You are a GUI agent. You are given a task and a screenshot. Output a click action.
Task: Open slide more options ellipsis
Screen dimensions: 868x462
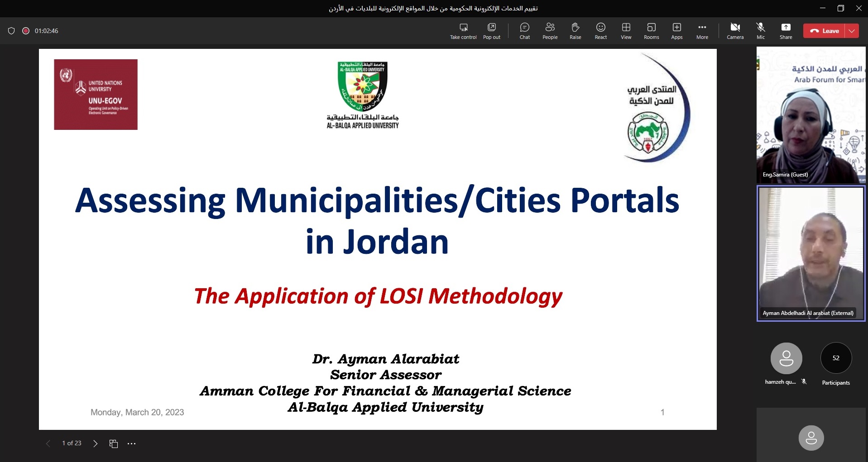click(x=132, y=443)
